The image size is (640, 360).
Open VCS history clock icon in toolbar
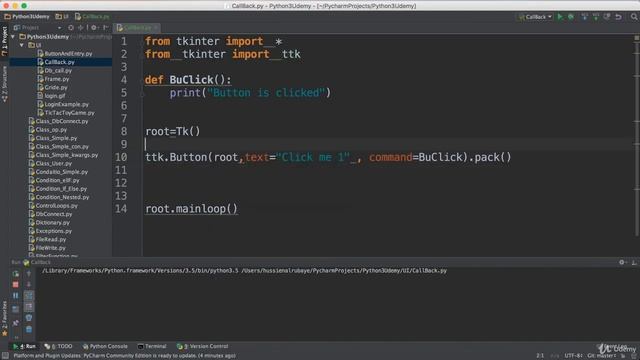(607, 17)
